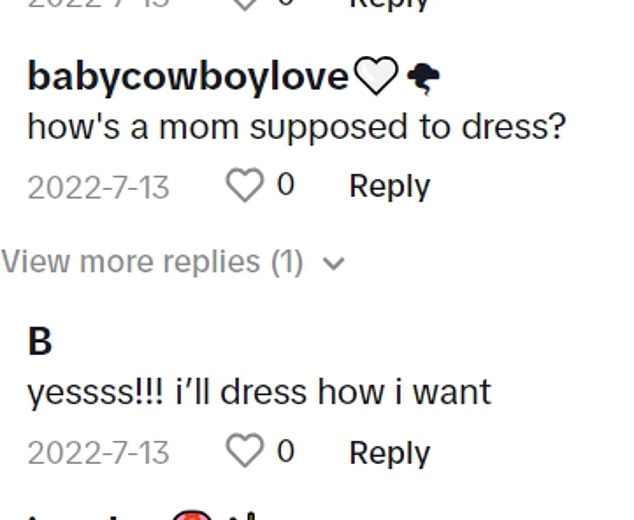
Task: Click the date under B's comment
Action: pos(98,453)
